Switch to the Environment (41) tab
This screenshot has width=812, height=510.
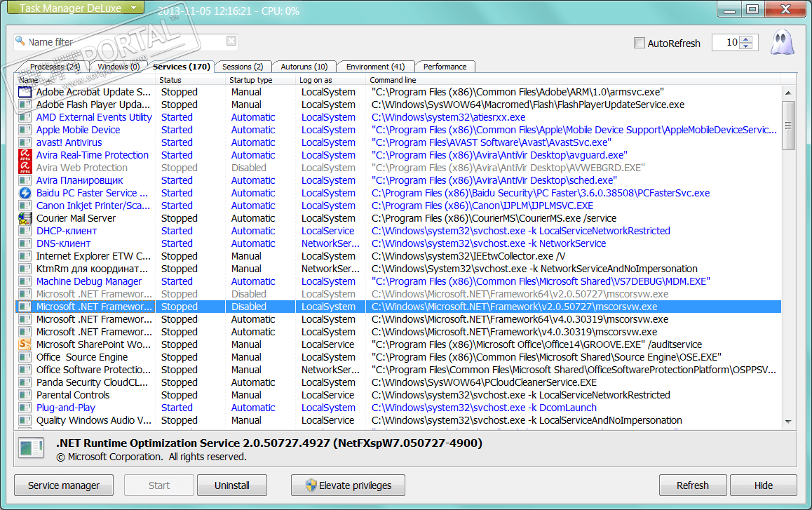[375, 67]
